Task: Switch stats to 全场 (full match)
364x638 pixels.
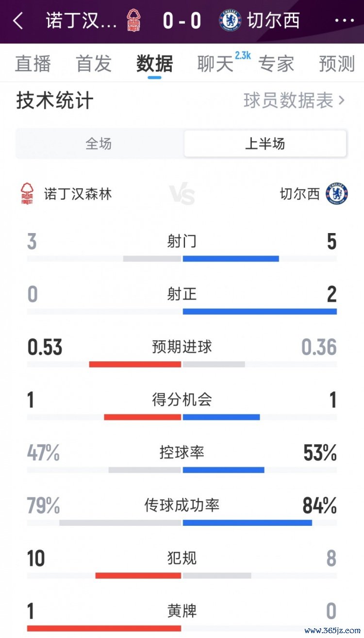Action: tap(99, 144)
